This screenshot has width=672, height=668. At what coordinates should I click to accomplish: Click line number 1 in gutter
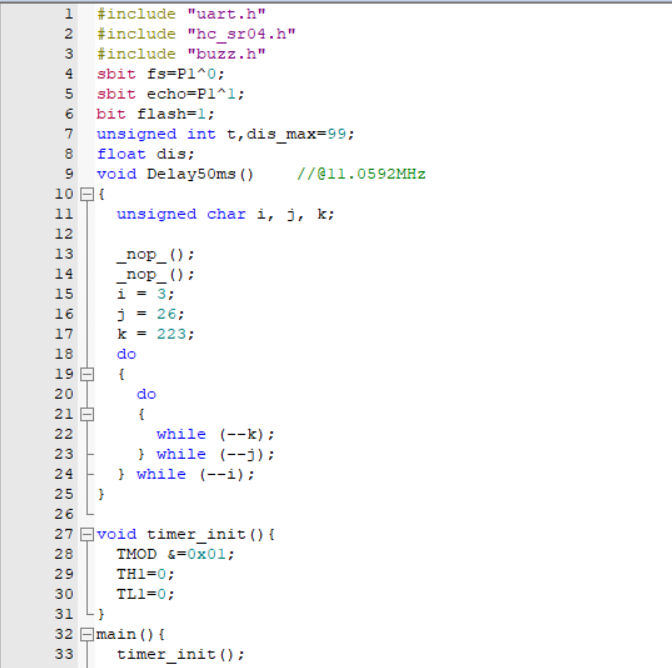click(69, 14)
